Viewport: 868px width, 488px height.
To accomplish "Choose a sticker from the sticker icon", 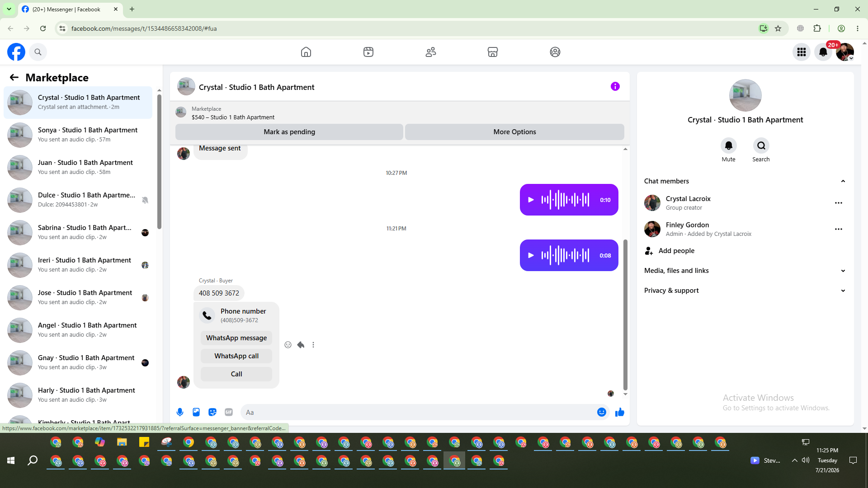I will coord(212,412).
